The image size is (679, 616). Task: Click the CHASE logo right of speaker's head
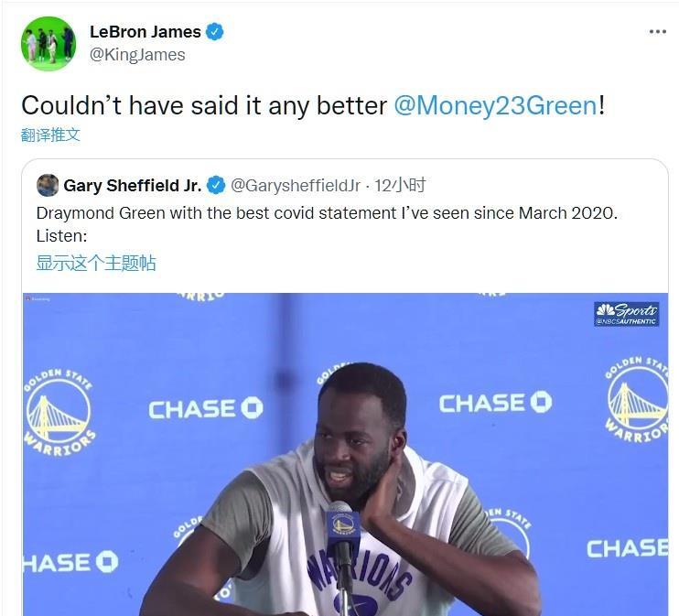[x=495, y=403]
